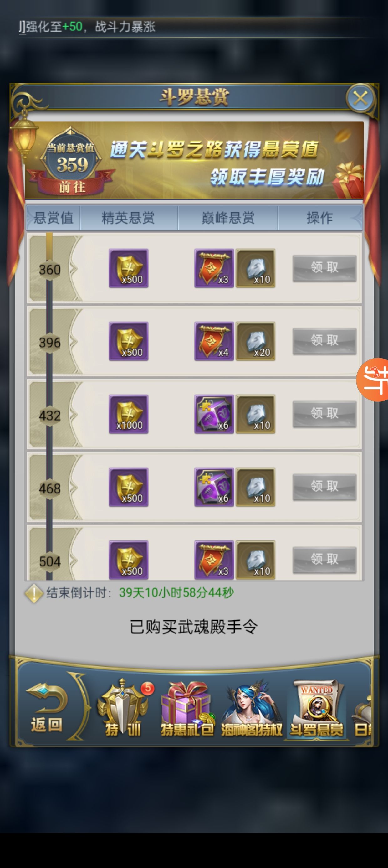Image resolution: width=388 pixels, height=868 pixels.
Task: Click the 领取 button in the 432 row
Action: [x=324, y=414]
